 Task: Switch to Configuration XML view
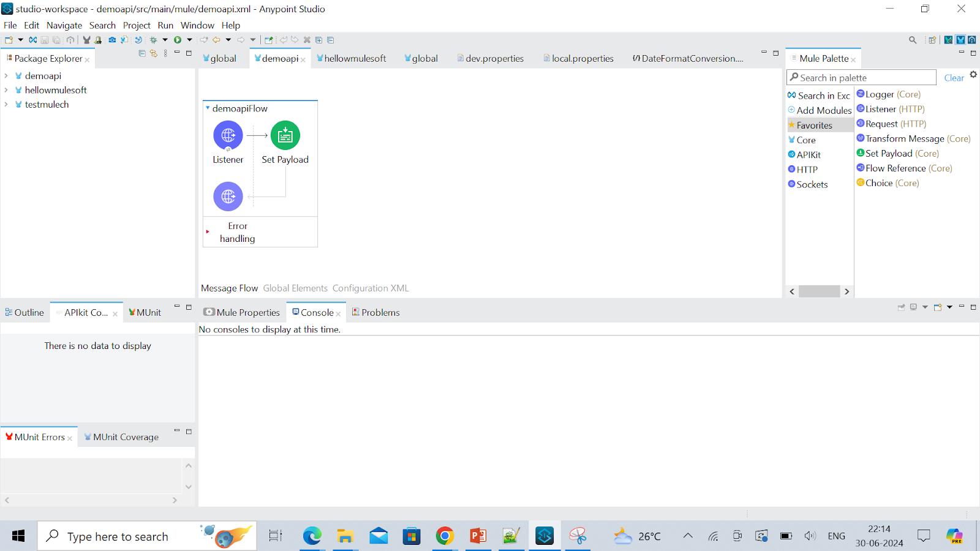pyautogui.click(x=371, y=288)
